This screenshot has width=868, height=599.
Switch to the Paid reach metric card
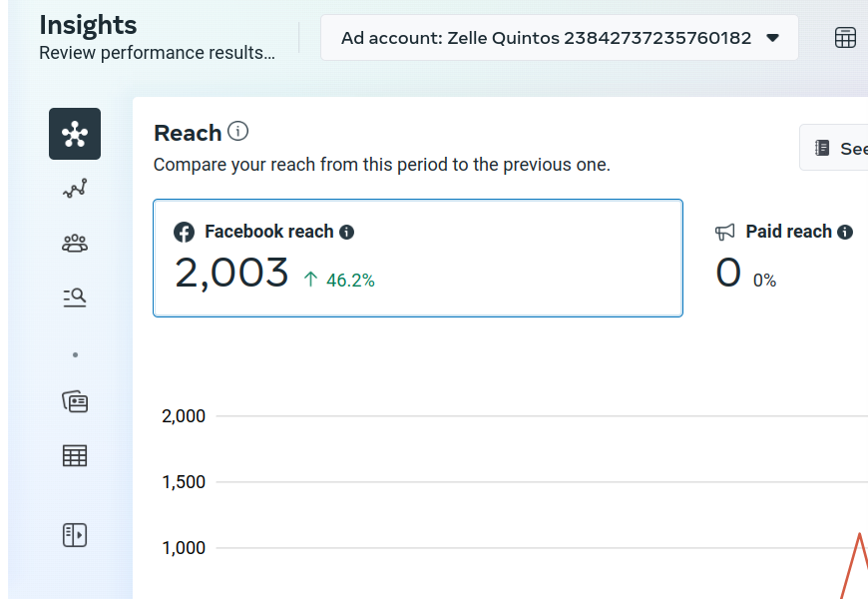click(788, 258)
